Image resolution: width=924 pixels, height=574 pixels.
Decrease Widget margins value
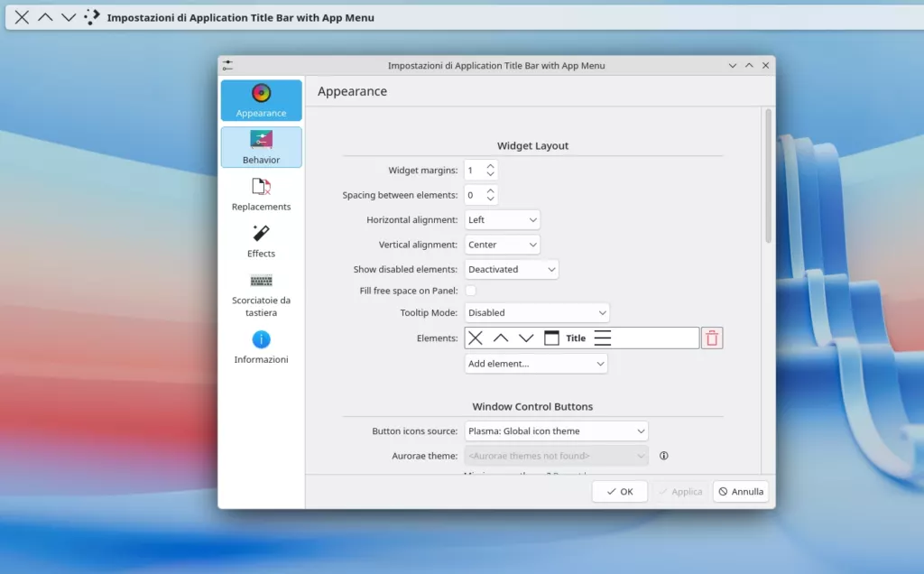click(x=490, y=174)
